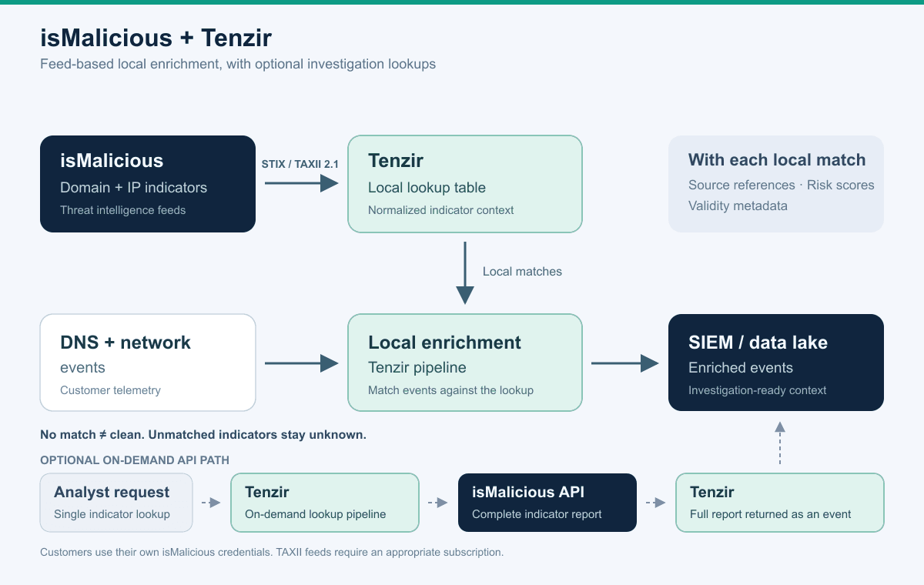Select 'Normalized indicator context' text
This screenshot has height=585, width=924.
(440, 210)
